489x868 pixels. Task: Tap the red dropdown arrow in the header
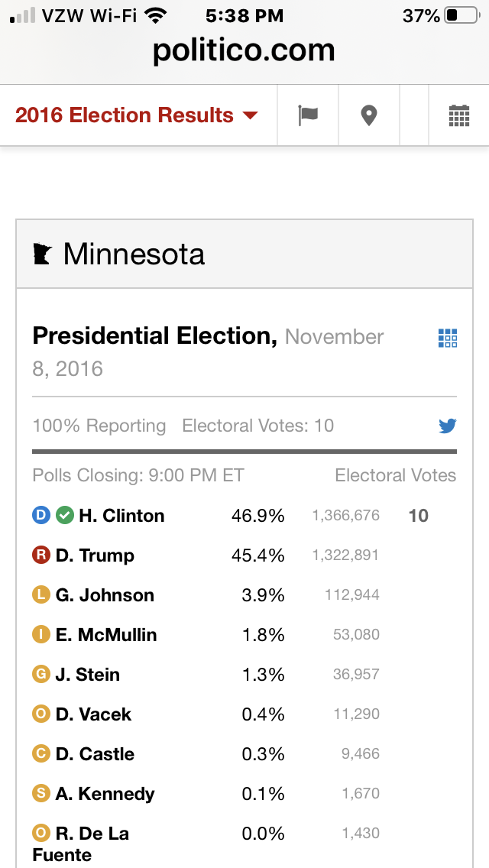250,115
